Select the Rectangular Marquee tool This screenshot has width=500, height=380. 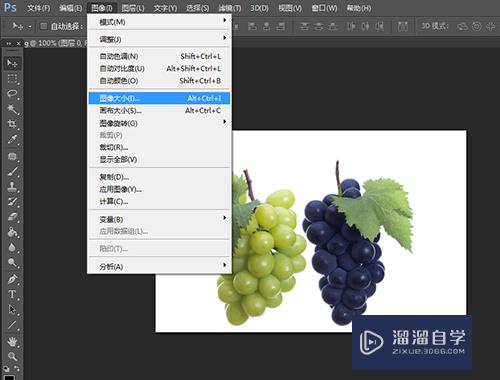click(x=12, y=79)
